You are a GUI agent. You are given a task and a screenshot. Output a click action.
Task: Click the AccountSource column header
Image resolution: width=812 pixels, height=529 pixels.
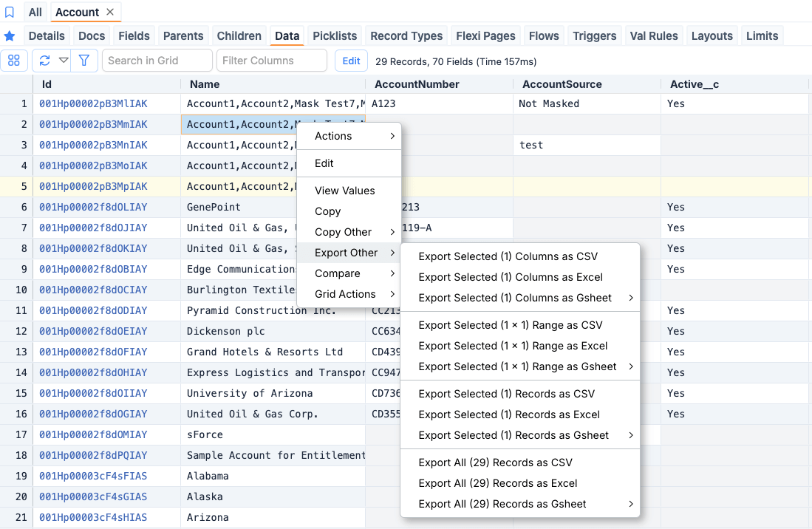click(562, 84)
